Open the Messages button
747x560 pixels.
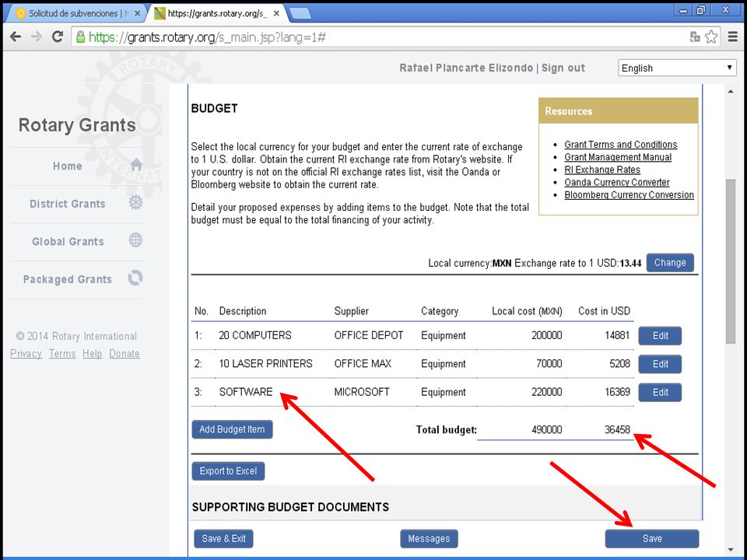429,538
